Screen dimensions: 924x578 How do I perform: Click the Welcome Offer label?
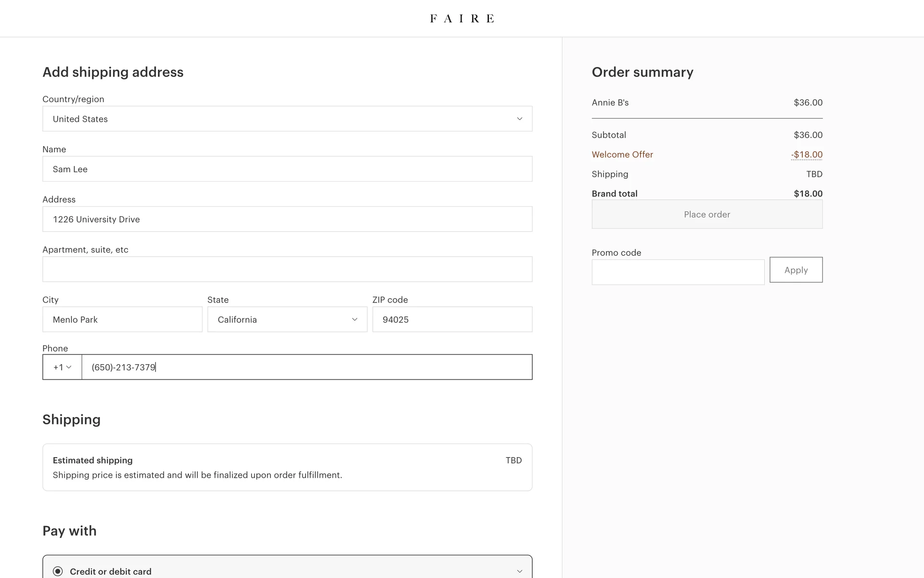click(x=622, y=155)
